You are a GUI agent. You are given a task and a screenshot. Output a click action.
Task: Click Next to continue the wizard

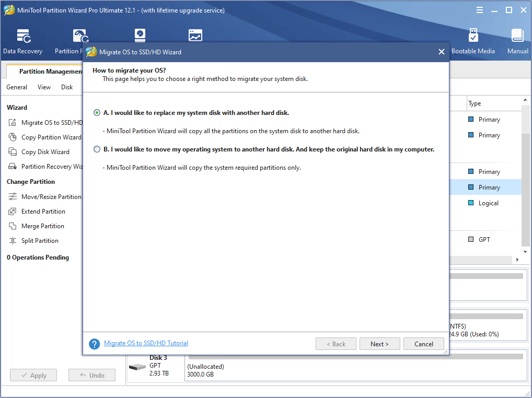click(379, 344)
